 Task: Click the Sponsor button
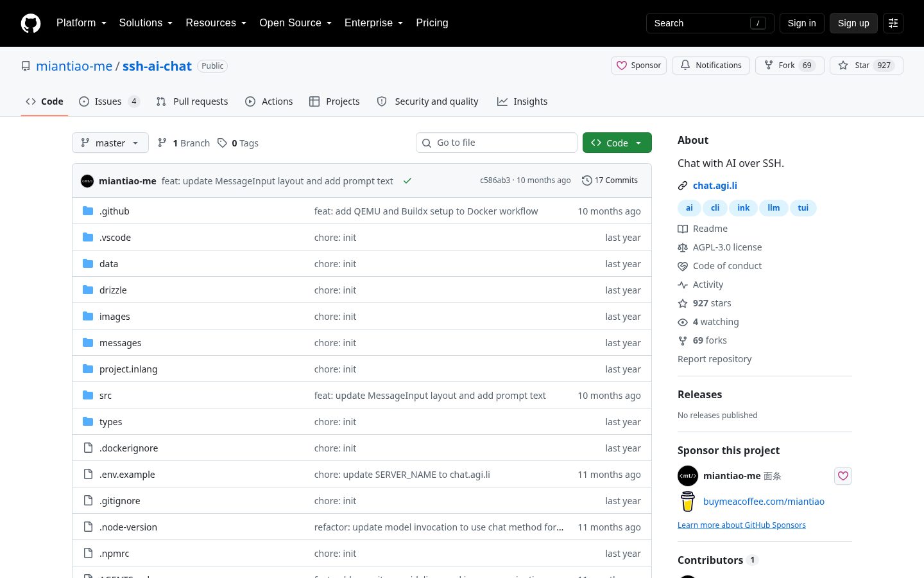coord(639,66)
